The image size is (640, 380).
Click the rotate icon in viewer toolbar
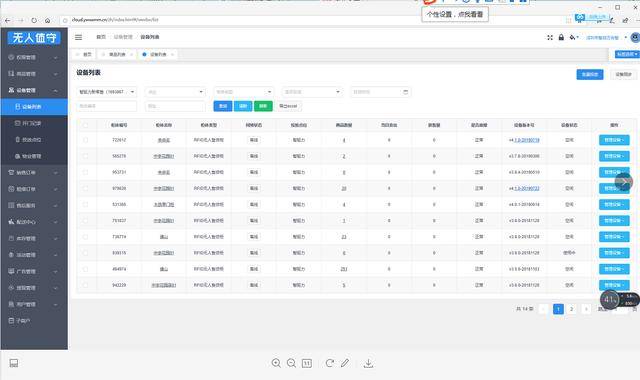point(329,363)
